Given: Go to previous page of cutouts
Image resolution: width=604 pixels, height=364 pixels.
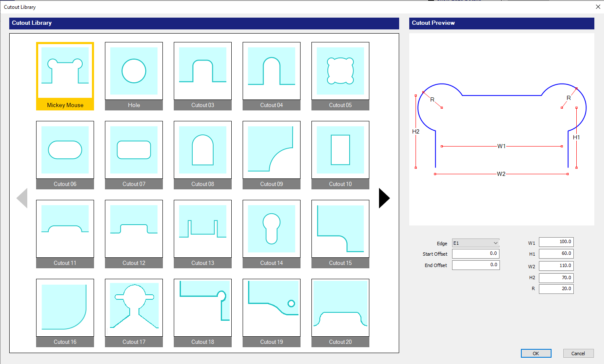Looking at the screenshot, I should 22,198.
